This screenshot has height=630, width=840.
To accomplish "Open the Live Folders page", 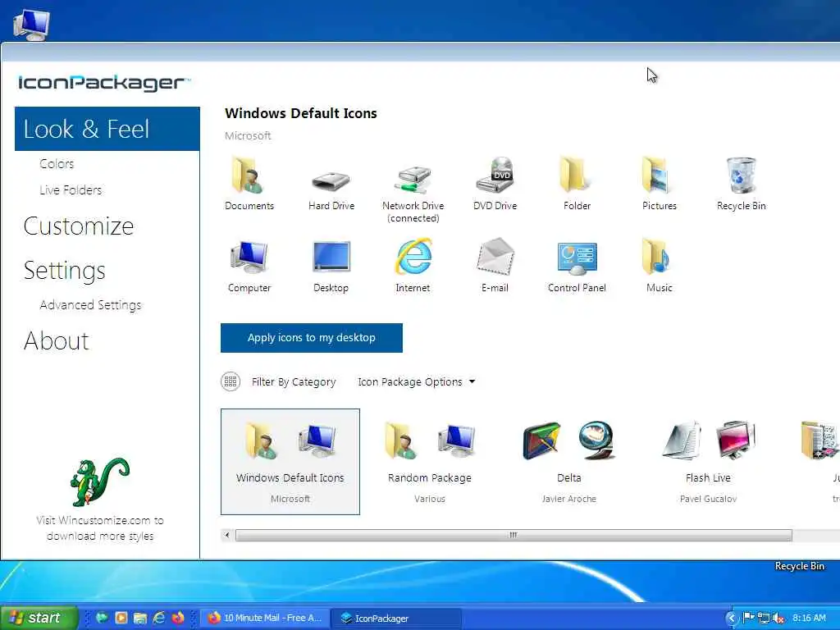I will pyautogui.click(x=71, y=190).
